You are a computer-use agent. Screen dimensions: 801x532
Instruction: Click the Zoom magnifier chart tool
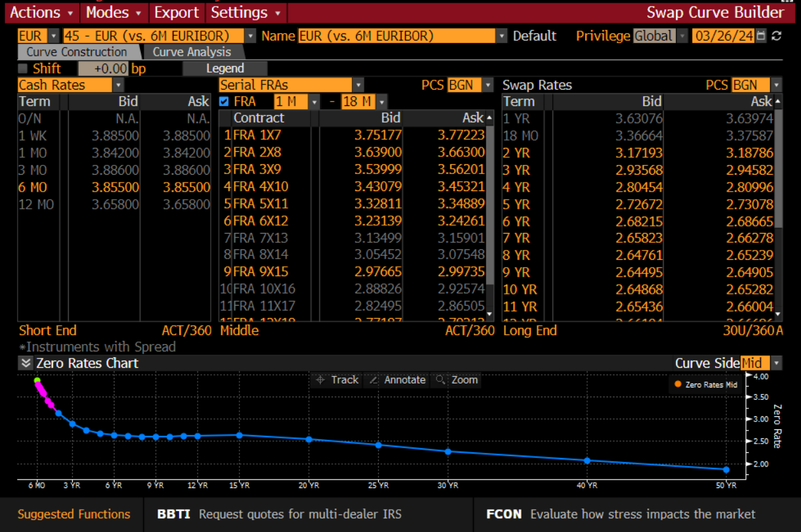(x=456, y=380)
